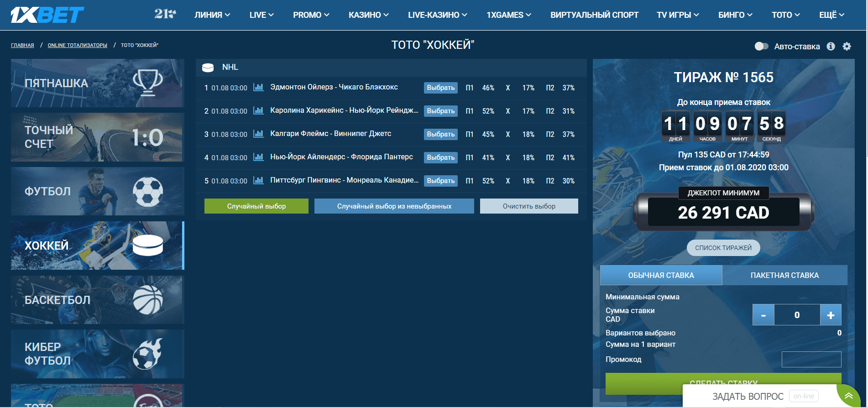Expand the БИНГО dropdown menu
The image size is (868, 408).
pos(735,15)
